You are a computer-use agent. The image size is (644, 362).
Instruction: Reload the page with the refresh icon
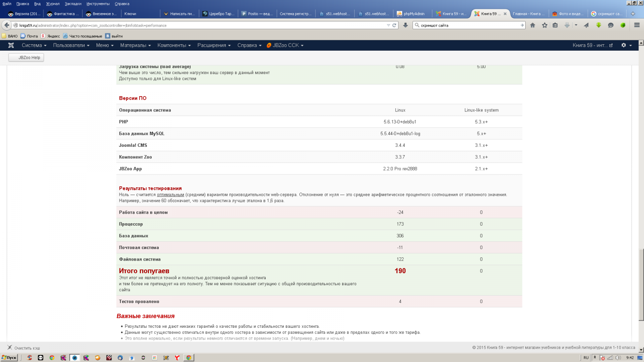(x=394, y=25)
